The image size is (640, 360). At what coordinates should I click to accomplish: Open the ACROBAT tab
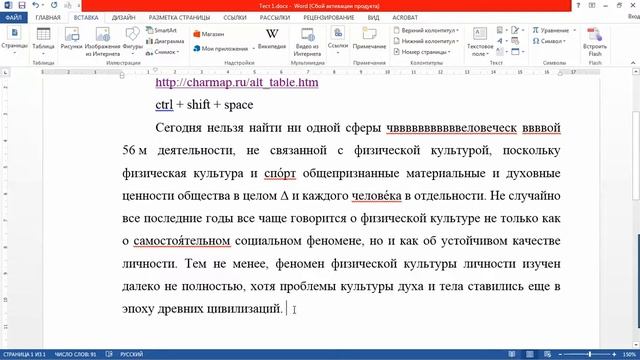point(405,18)
